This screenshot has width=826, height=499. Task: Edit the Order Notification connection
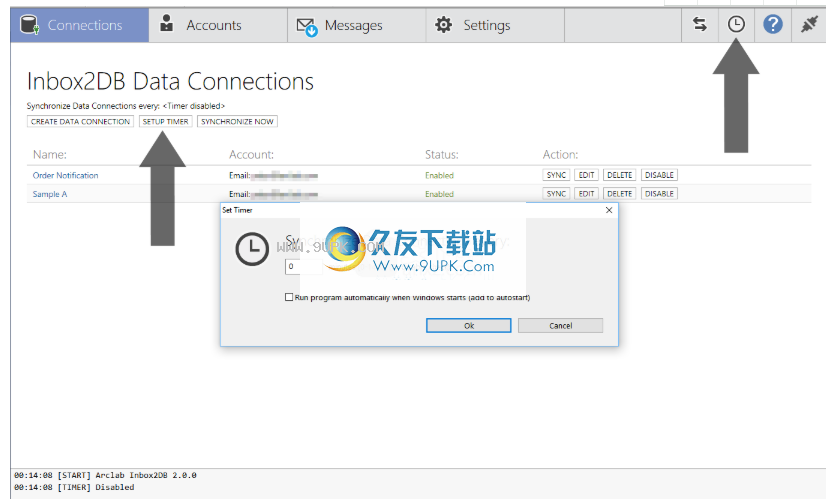pyautogui.click(x=586, y=175)
